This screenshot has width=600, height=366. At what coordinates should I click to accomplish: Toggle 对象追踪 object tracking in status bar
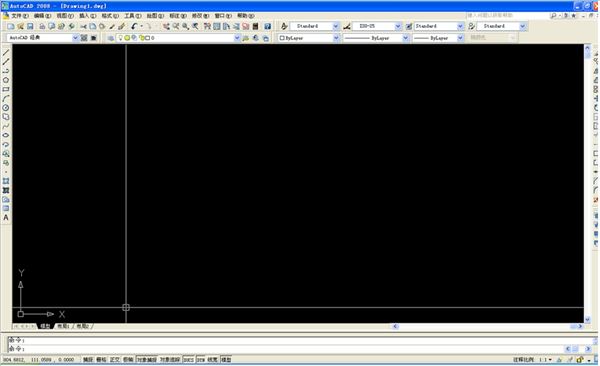click(x=170, y=359)
